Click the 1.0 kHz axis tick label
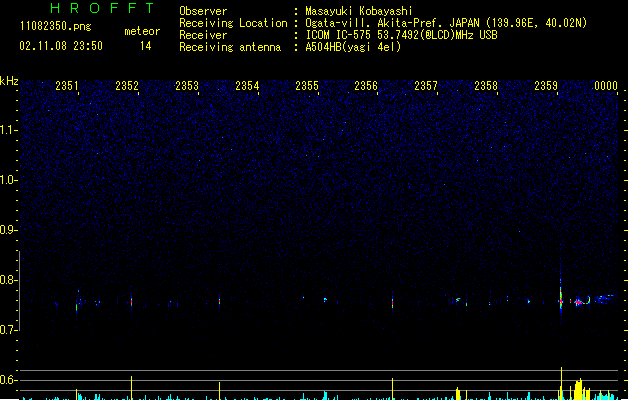The height and width of the screenshot is (400, 629). [7, 180]
